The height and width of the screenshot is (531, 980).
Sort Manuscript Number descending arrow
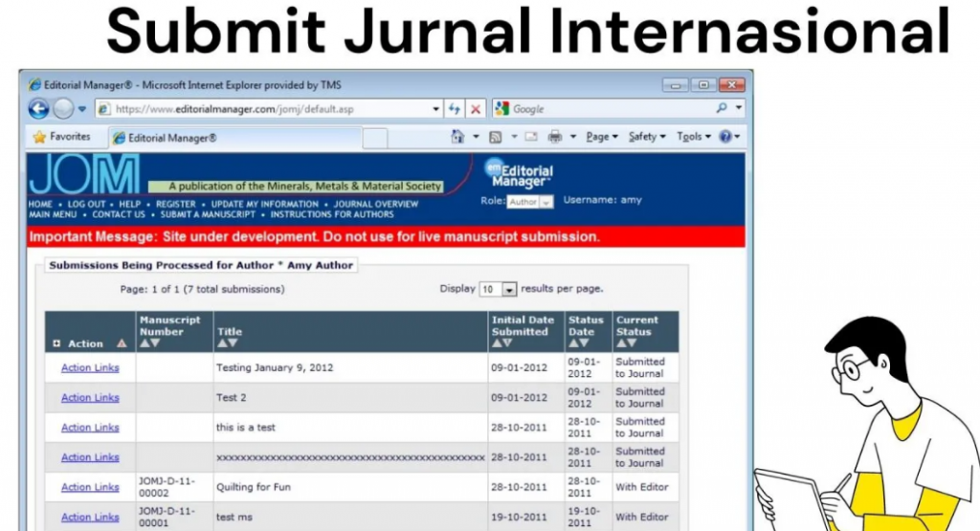pyautogui.click(x=155, y=343)
